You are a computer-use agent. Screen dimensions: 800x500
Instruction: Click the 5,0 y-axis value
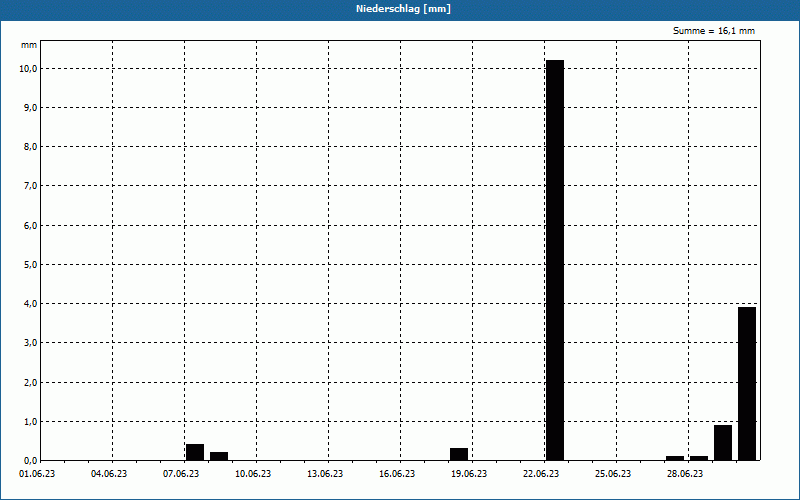point(30,264)
